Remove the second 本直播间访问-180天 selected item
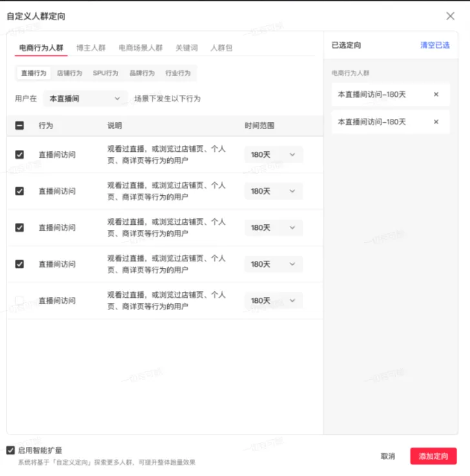This screenshot has height=476, width=470. (436, 121)
